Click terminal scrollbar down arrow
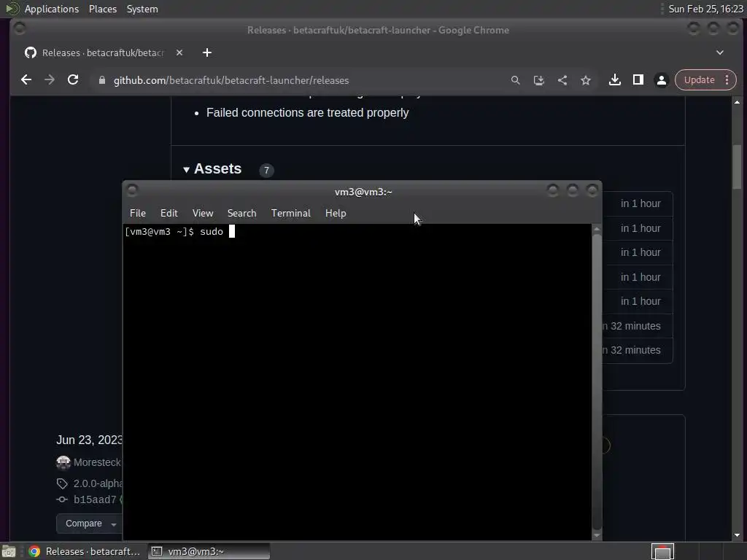Screen dimensions: 747x560 pos(597,535)
